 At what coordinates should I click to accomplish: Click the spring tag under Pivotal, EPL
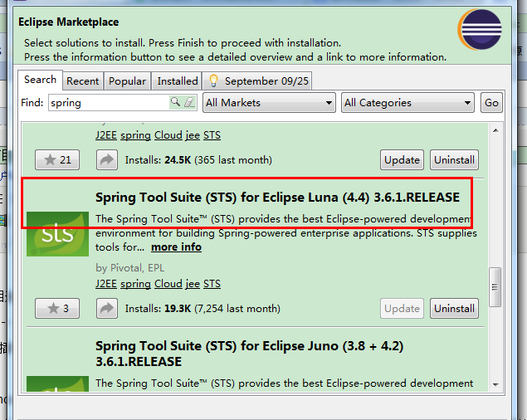[x=135, y=284]
